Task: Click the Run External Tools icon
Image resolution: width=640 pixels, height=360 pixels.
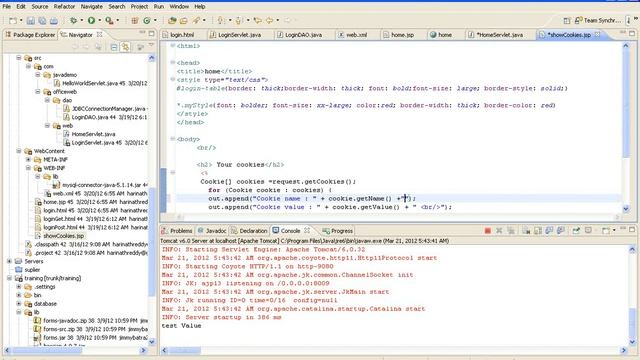Action: (109, 20)
